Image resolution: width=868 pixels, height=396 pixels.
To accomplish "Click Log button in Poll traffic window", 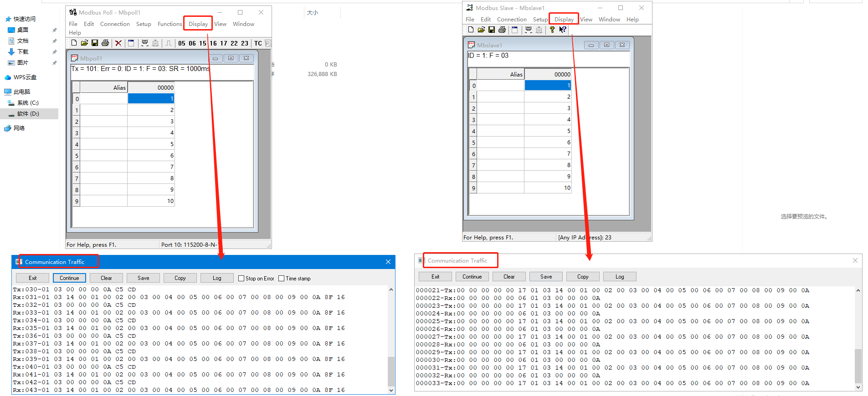I will point(217,278).
